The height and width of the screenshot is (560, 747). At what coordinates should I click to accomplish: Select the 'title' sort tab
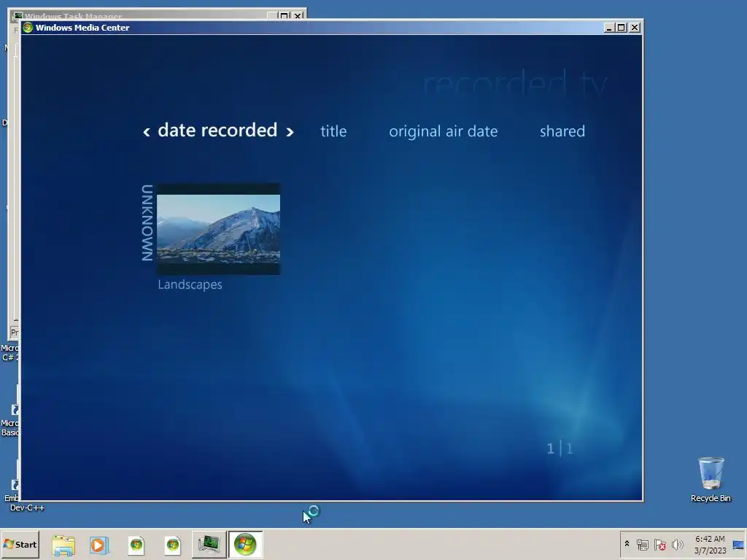[x=333, y=131]
